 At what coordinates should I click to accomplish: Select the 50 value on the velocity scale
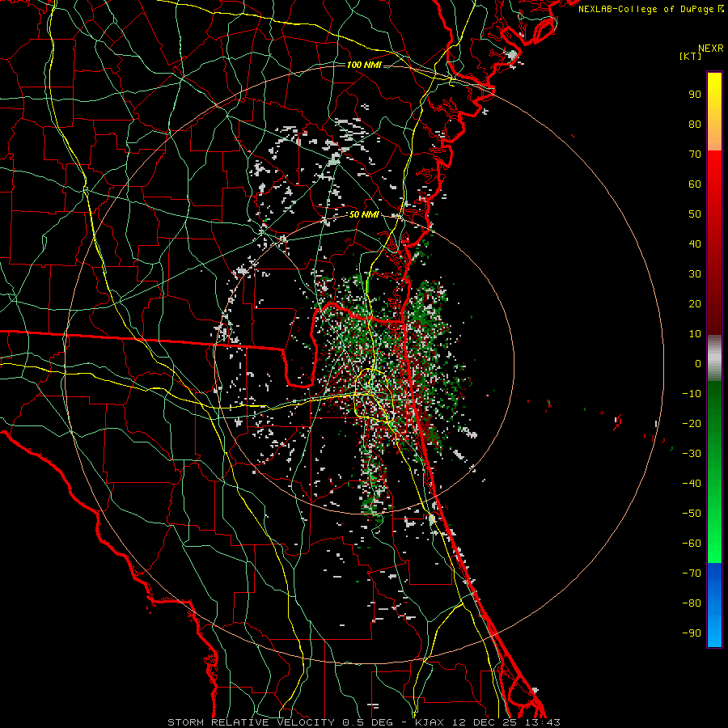point(695,214)
